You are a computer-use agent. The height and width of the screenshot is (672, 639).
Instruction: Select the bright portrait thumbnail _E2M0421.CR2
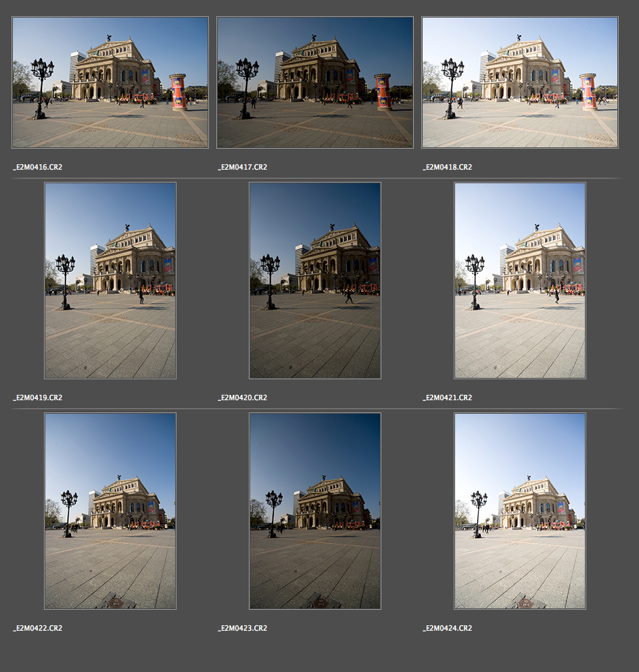tap(519, 281)
